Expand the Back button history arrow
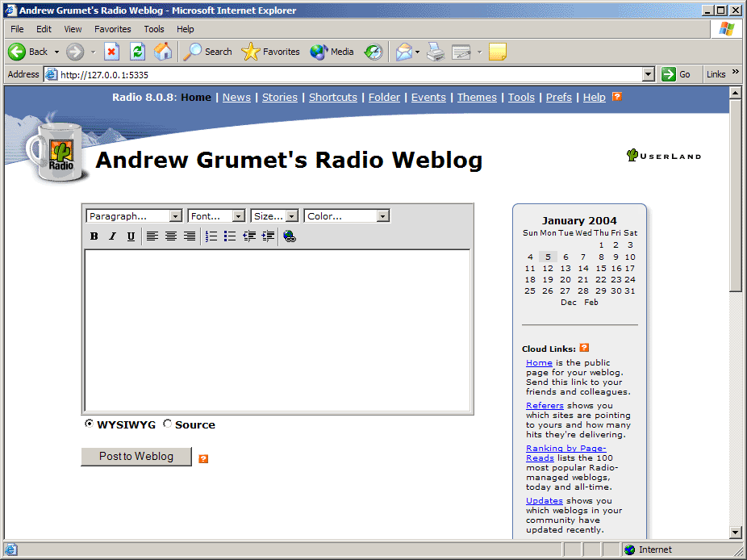The image size is (747, 560). coord(56,52)
